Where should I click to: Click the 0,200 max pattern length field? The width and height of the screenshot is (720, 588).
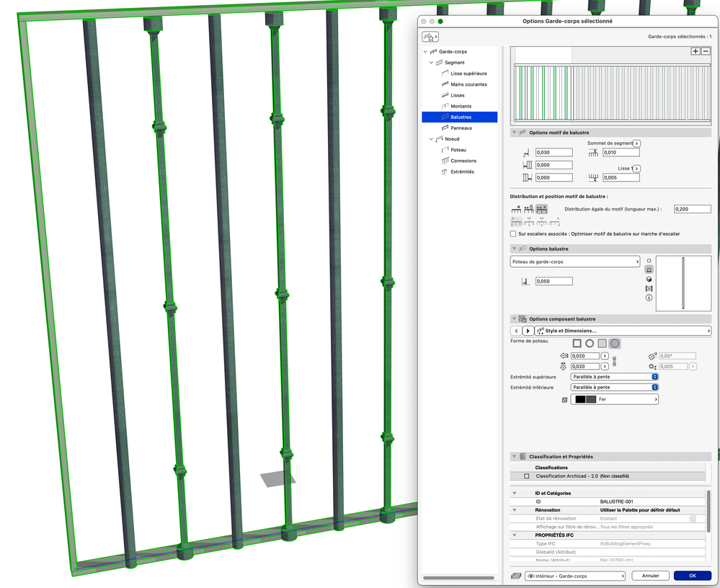pyautogui.click(x=693, y=209)
